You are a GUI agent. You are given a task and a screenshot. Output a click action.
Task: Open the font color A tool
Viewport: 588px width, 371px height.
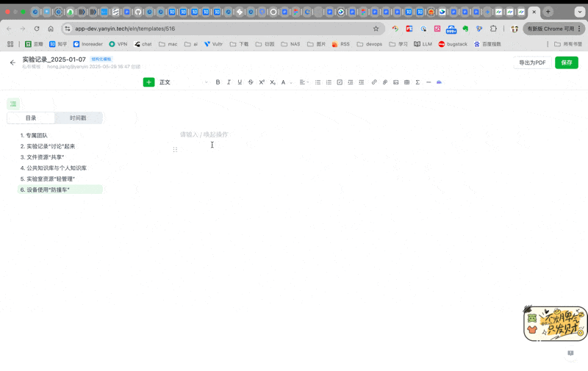point(284,82)
